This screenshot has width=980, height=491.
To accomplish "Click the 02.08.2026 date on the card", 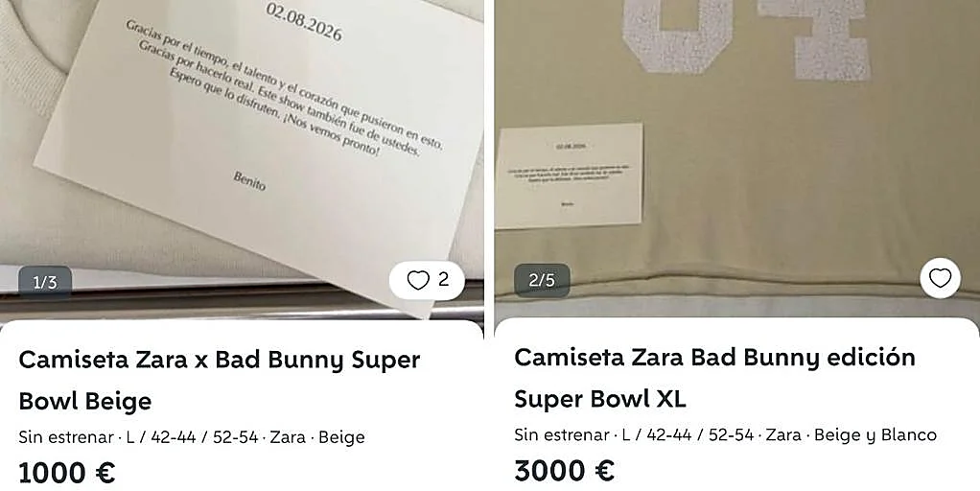I will 304,22.
